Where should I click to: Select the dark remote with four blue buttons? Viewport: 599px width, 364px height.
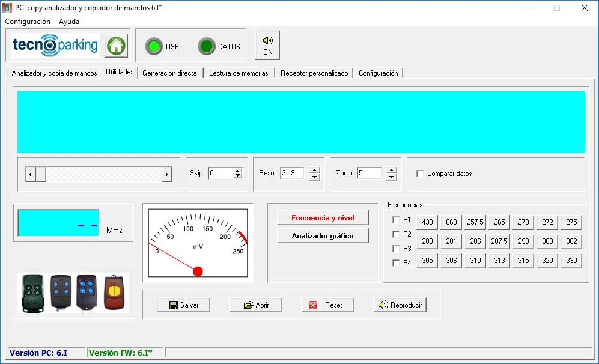point(87,293)
